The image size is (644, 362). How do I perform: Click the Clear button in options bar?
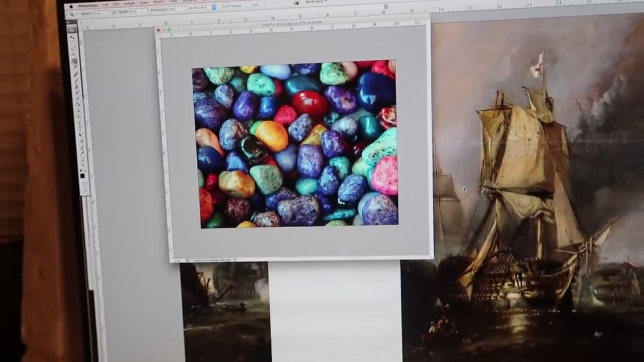[x=255, y=5]
